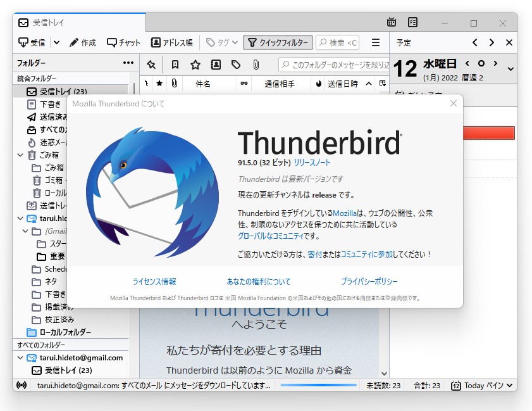Filter messages with attachments via paperclip icon
Screen dimensions: 532x411
pyautogui.click(x=256, y=64)
